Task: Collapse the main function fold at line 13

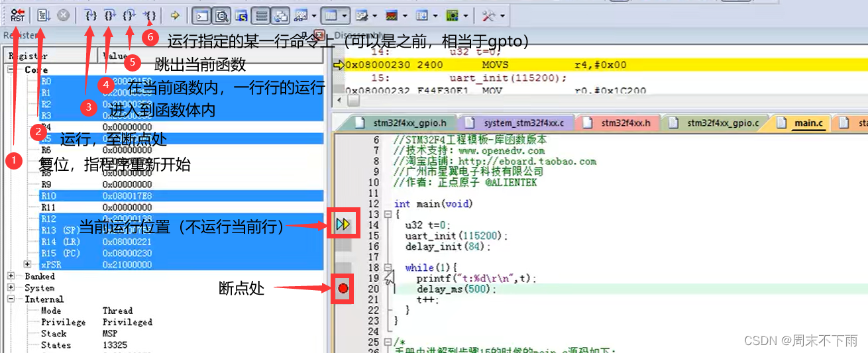Action: 388,214
